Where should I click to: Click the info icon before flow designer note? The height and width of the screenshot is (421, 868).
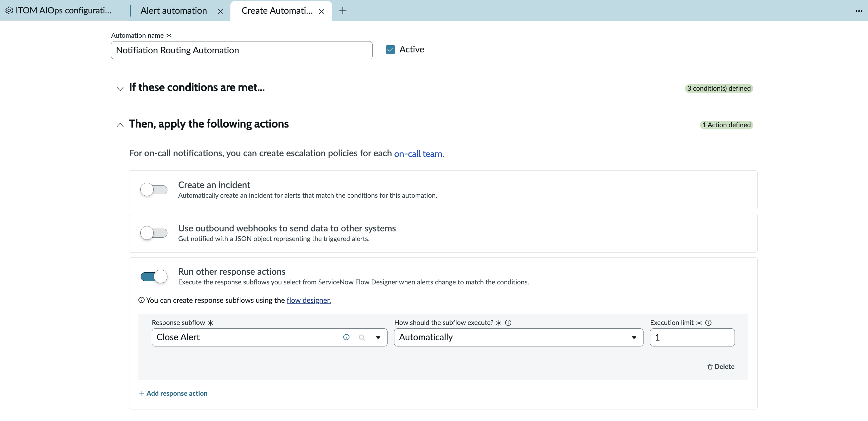pyautogui.click(x=142, y=300)
